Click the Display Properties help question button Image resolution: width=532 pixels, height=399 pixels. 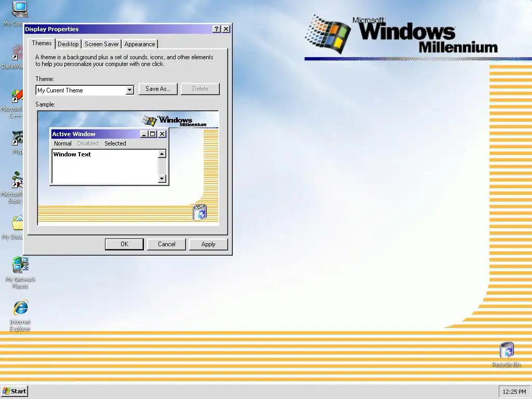(x=217, y=29)
